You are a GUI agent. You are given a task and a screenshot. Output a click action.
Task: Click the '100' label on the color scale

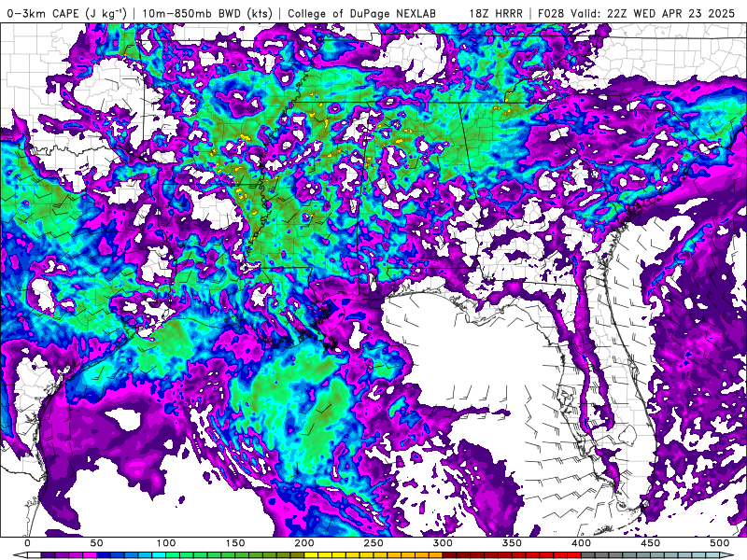pyautogui.click(x=166, y=543)
